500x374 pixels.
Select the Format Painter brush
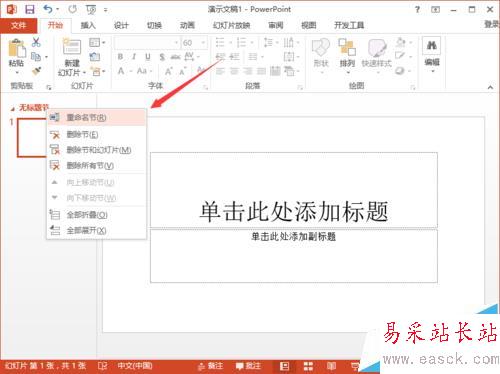pos(36,71)
